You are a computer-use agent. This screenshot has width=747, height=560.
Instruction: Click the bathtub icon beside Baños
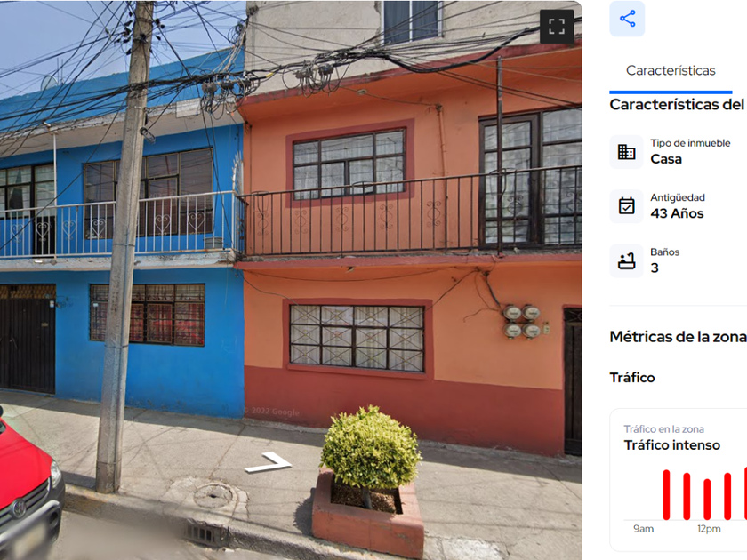coord(626,261)
